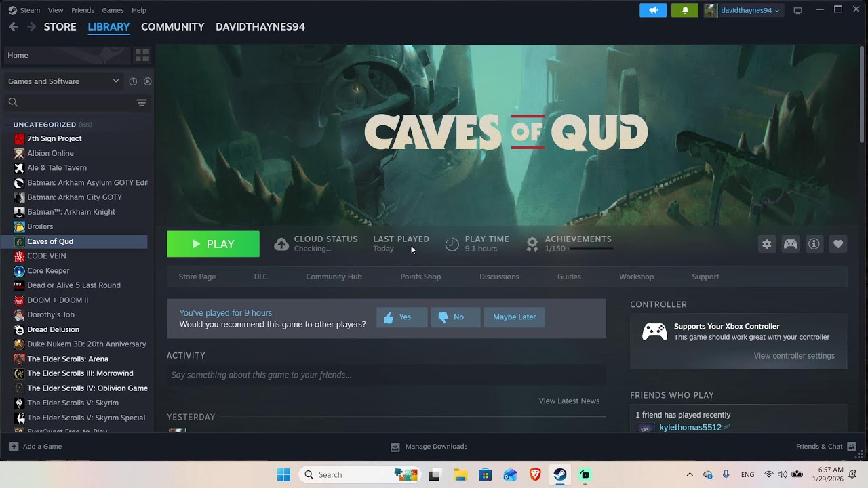Open Big Picture mode monitor icon
The width and height of the screenshot is (868, 488).
798,10
